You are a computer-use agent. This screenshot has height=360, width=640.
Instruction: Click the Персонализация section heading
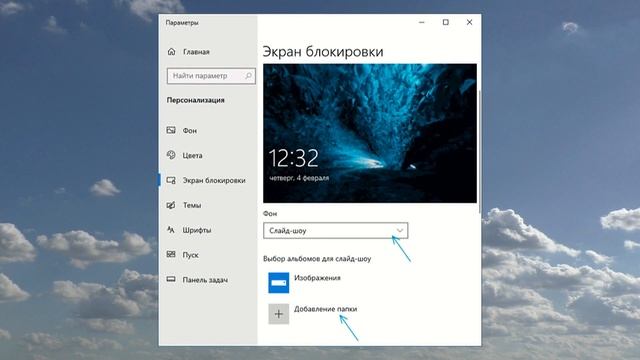point(196,100)
